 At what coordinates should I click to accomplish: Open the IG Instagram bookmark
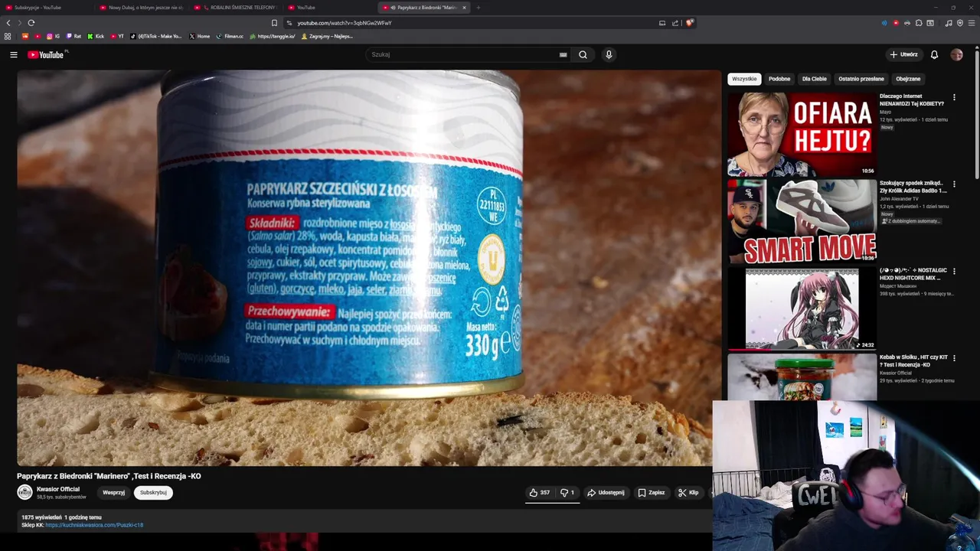(x=53, y=36)
